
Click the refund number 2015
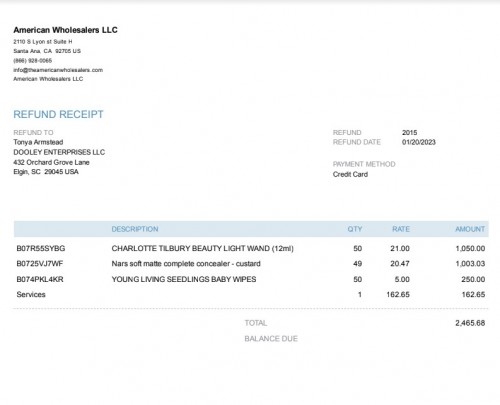(x=410, y=132)
